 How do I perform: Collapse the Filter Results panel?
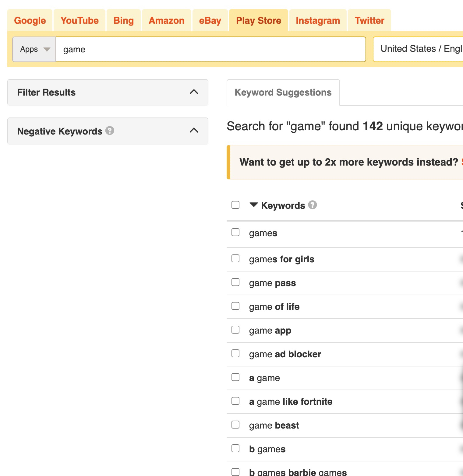pos(194,92)
